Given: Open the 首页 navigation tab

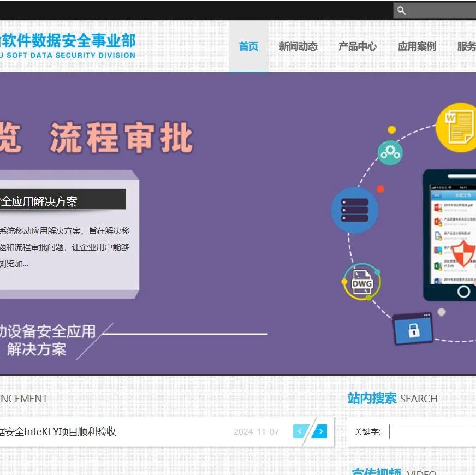Looking at the screenshot, I should [248, 46].
